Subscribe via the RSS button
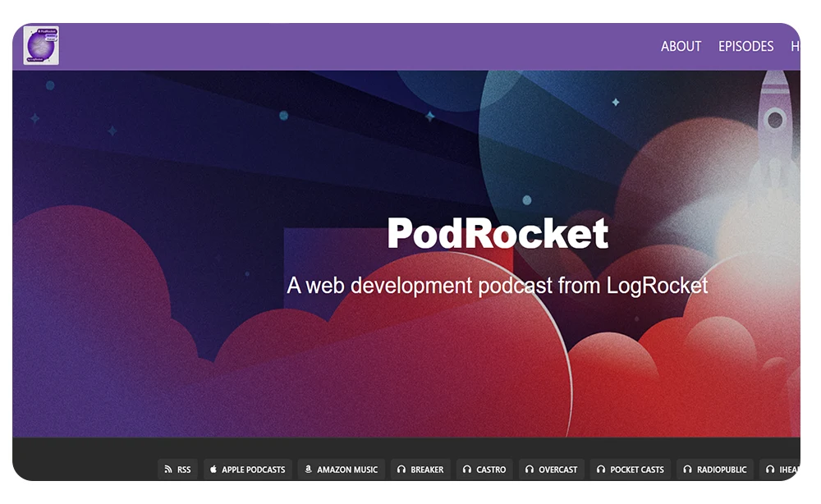821x504 pixels. coord(177,470)
